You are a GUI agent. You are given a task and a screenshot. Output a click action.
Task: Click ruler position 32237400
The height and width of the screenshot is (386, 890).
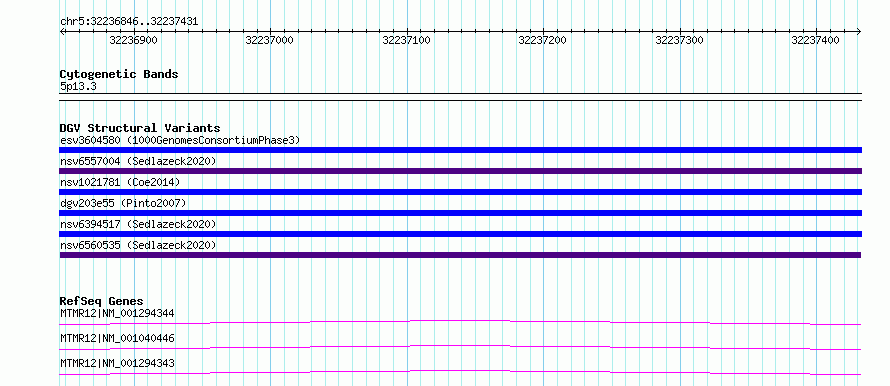(816, 40)
